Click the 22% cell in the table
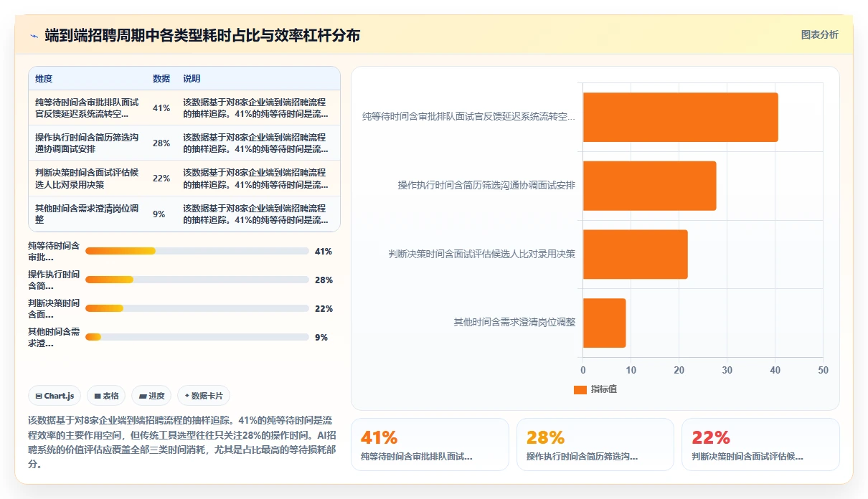This screenshot has height=499, width=868. tap(161, 179)
